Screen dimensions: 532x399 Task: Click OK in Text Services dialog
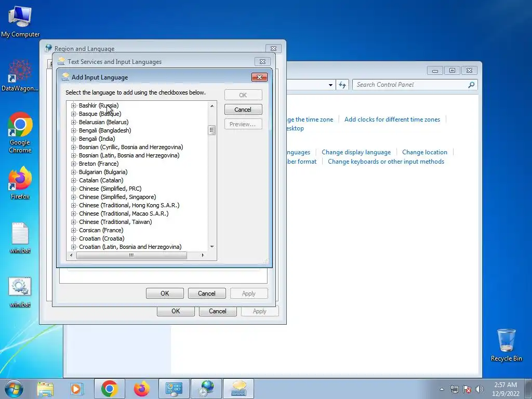coord(165,294)
